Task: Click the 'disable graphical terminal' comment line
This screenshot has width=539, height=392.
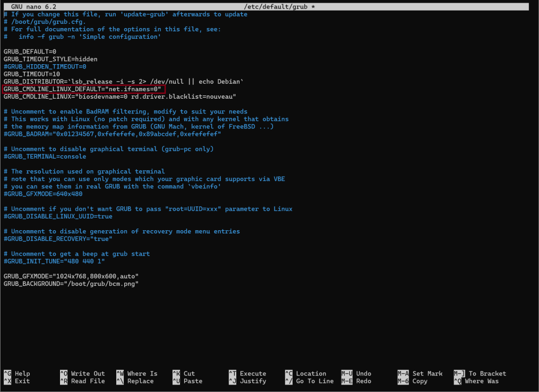Action: [x=109, y=149]
